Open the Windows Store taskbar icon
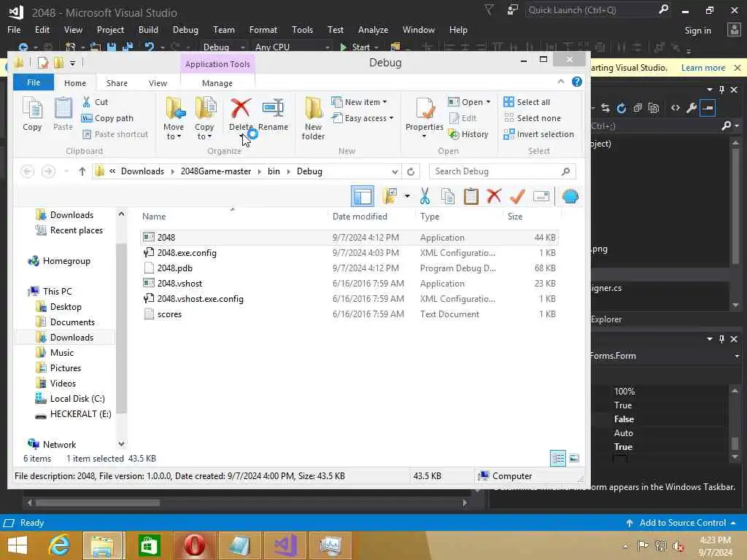The image size is (747, 560). pyautogui.click(x=149, y=545)
